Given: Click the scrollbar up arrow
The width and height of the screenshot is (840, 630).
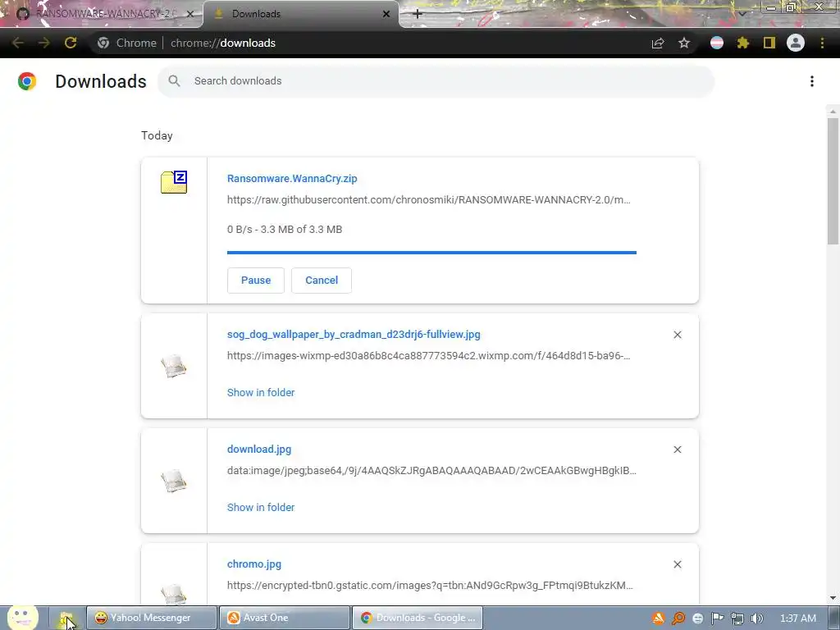Looking at the screenshot, I should click(x=833, y=112).
